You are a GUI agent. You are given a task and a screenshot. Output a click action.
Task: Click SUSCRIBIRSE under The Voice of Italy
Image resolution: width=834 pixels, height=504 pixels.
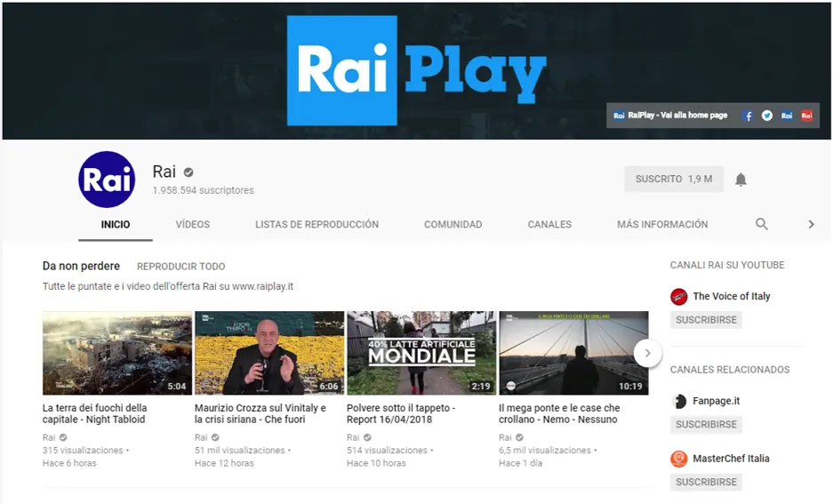(706, 320)
